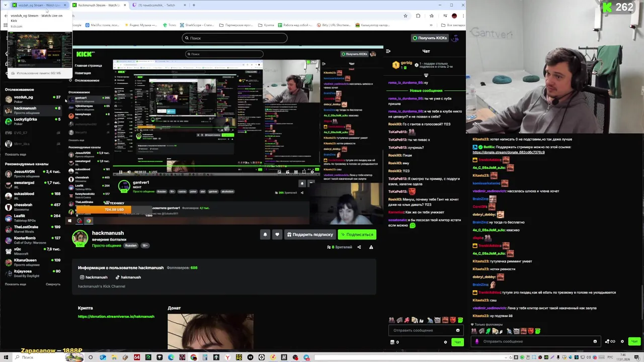Collapse sidebar with Свернуть
The width and height of the screenshot is (644, 362).
coord(53,284)
